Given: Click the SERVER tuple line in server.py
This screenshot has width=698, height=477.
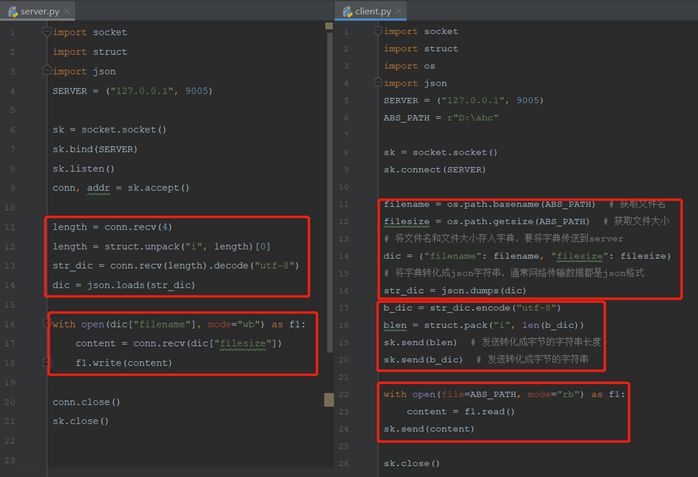Looking at the screenshot, I should [x=133, y=91].
